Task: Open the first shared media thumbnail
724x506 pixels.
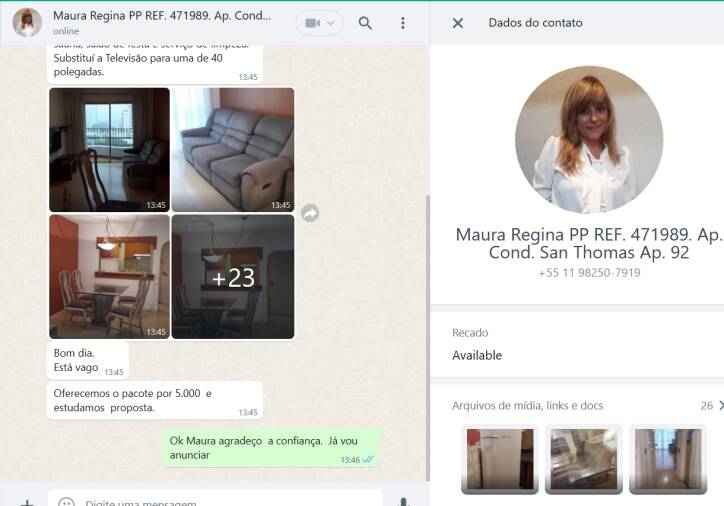Action: [x=500, y=459]
